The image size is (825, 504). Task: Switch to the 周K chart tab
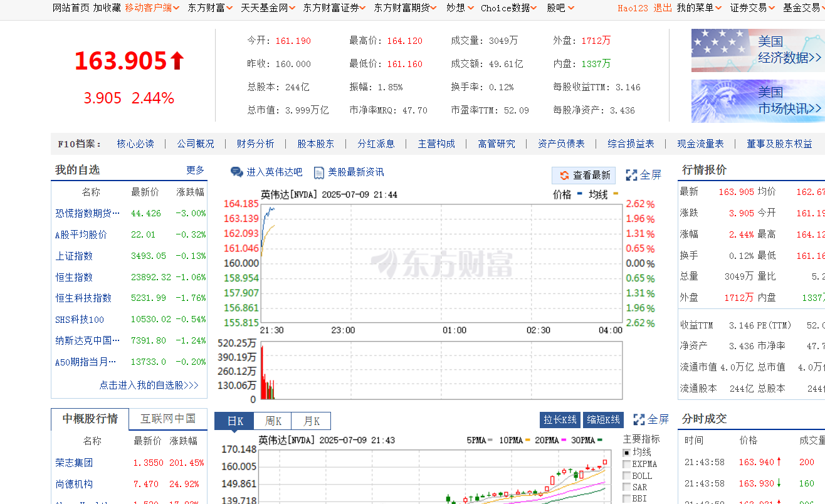(x=273, y=421)
